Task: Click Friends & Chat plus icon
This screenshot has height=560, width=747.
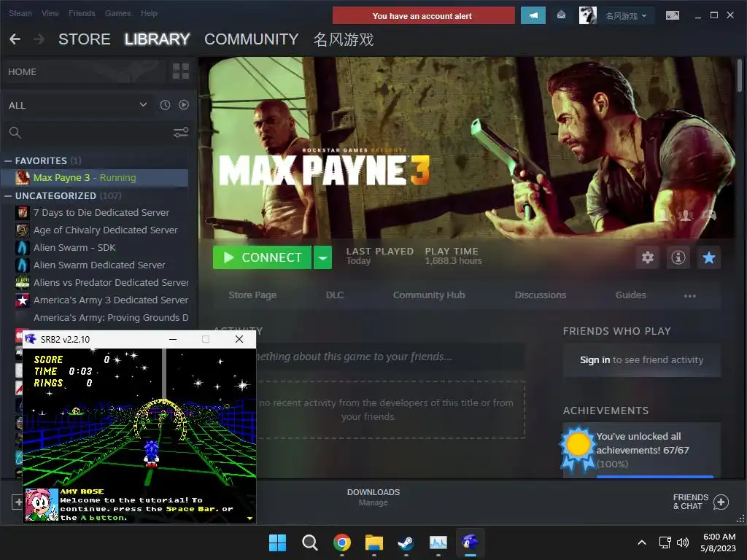Action: click(x=721, y=502)
